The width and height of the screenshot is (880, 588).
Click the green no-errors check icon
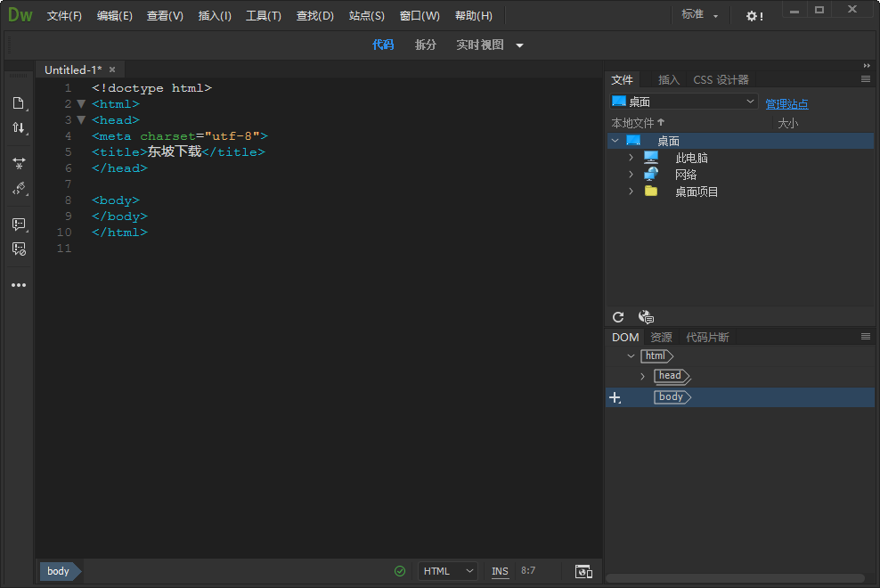coord(400,571)
